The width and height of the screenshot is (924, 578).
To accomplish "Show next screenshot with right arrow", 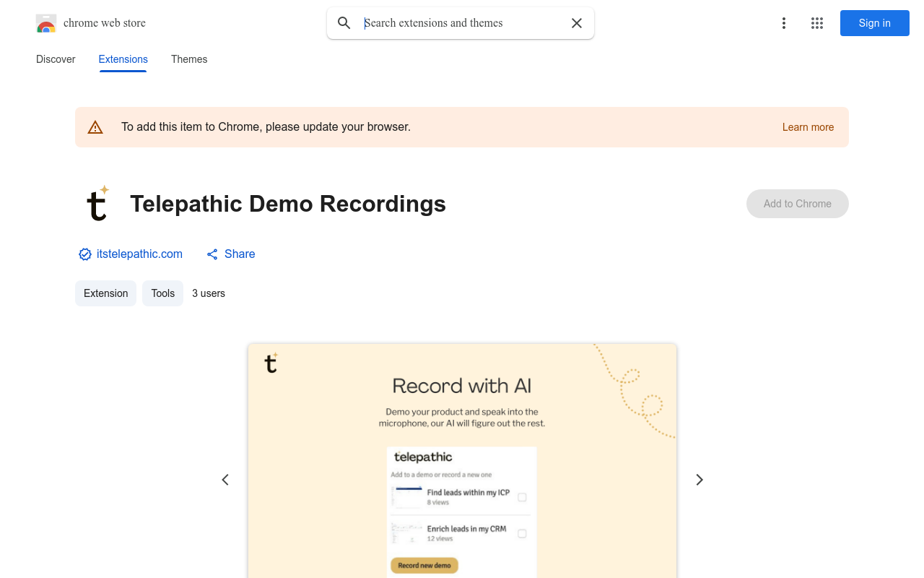I will (x=699, y=480).
